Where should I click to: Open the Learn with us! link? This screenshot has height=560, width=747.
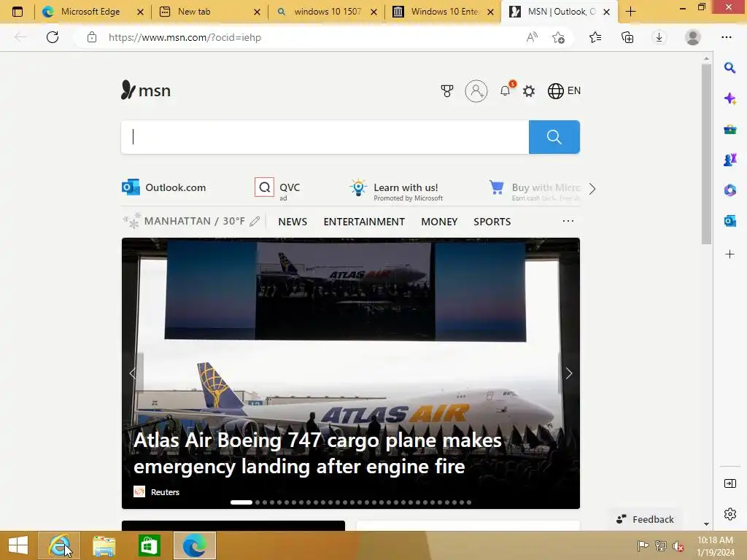point(396,190)
